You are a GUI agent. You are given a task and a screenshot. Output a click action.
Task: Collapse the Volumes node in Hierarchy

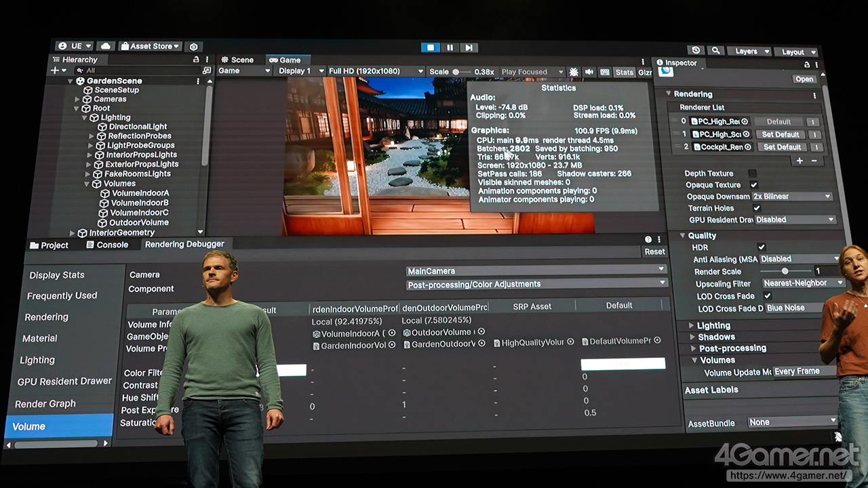(87, 184)
